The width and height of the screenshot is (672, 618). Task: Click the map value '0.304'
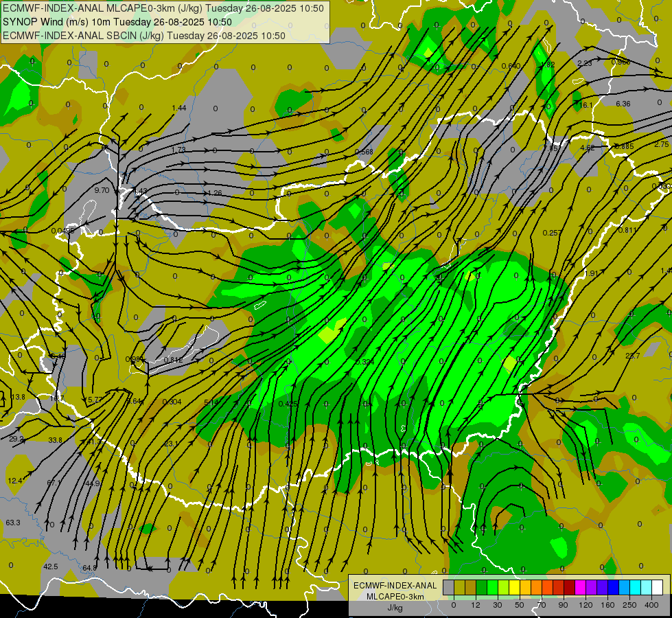[172, 402]
